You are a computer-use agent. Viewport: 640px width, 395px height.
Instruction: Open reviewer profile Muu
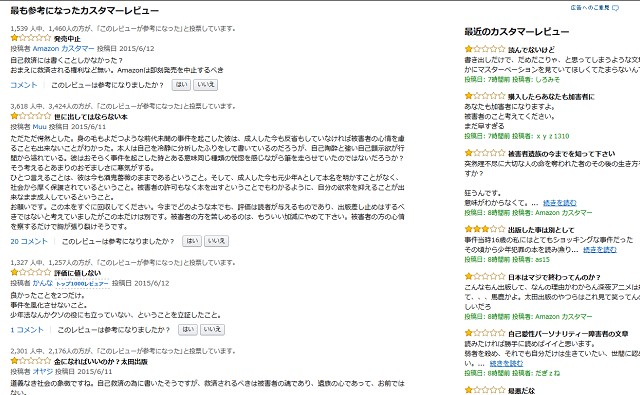(40, 126)
